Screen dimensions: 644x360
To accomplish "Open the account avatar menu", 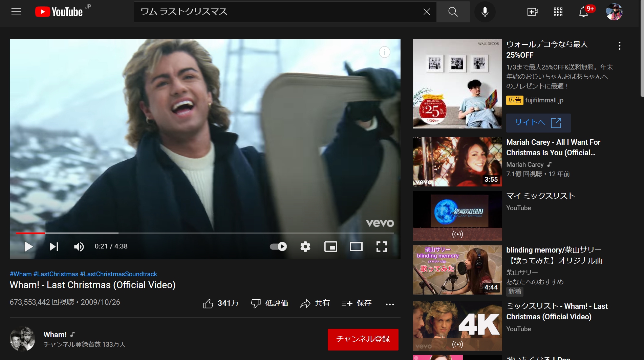I will pos(614,12).
